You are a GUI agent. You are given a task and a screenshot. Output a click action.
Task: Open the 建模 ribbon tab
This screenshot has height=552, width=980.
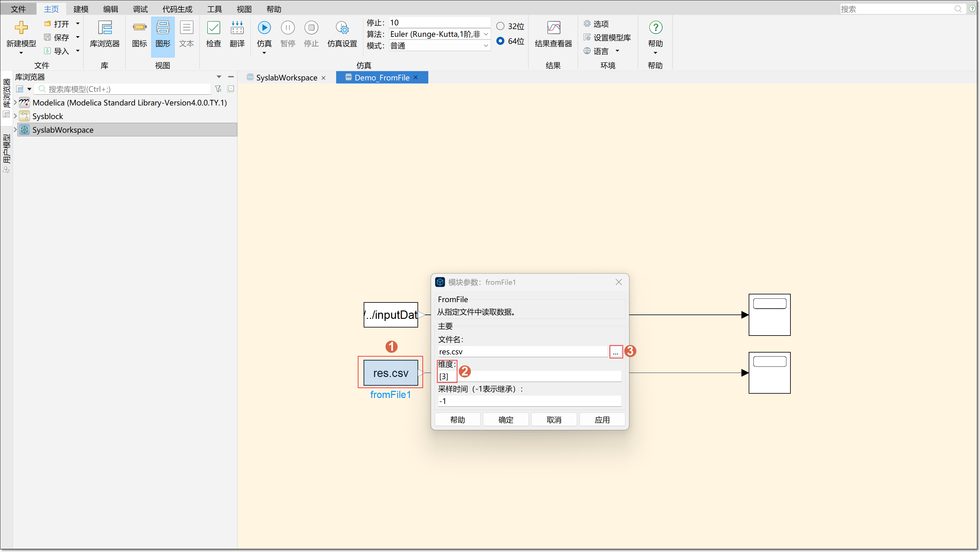(x=81, y=9)
